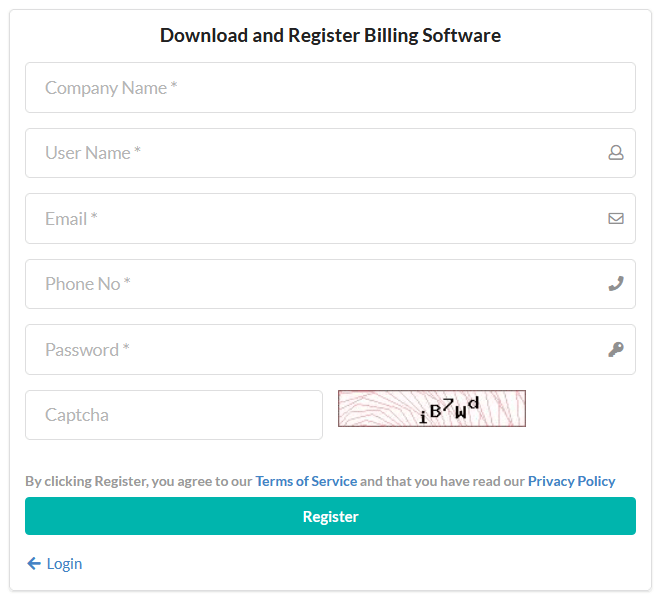Click the Download and Register Billing Software heading

coord(330,35)
